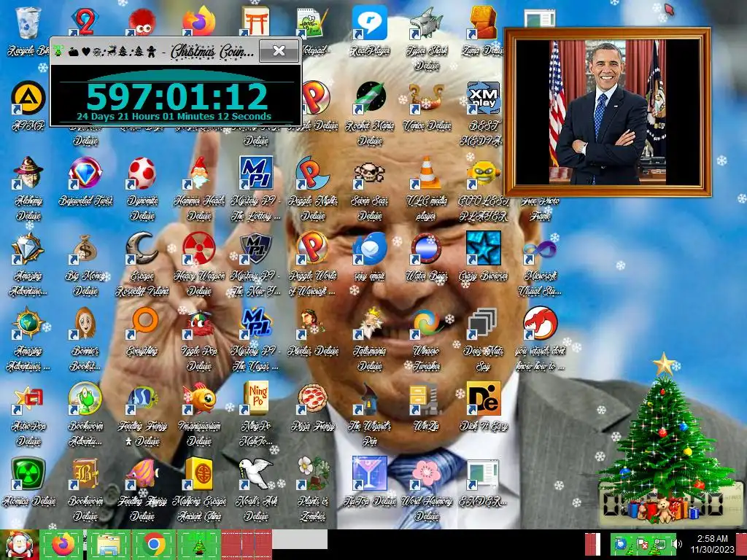747x560 pixels.
Task: Select Escape Rosecliff Island moon icon
Action: coord(142,248)
